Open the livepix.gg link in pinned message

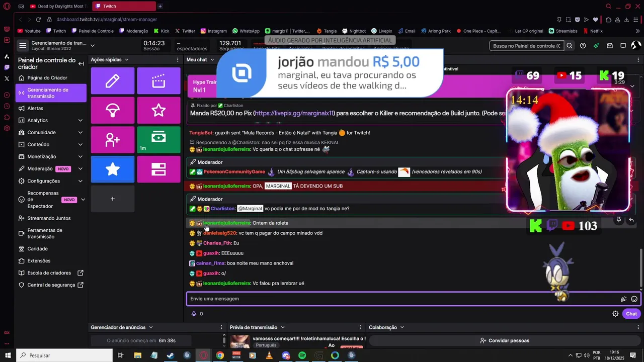tap(295, 113)
